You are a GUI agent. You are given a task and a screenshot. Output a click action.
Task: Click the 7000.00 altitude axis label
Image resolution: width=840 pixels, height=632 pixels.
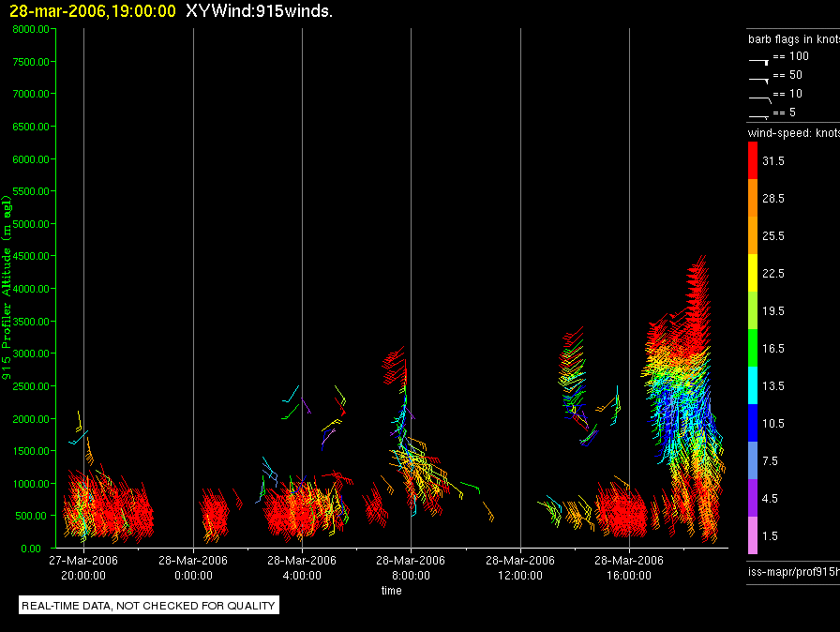(x=31, y=94)
